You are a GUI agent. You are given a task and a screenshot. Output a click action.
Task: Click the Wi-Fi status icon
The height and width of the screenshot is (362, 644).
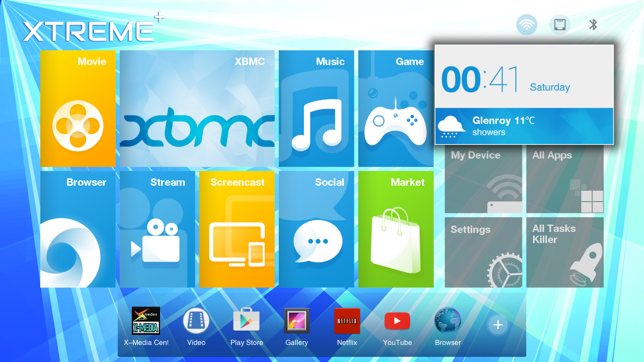527,24
